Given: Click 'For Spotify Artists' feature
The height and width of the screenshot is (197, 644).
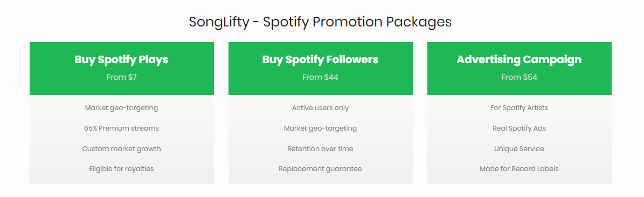Looking at the screenshot, I should click(519, 108).
